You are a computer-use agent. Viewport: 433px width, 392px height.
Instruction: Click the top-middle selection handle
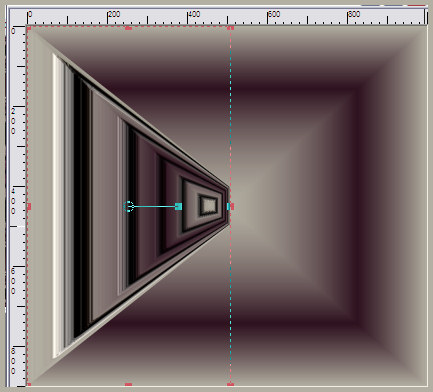128,28
